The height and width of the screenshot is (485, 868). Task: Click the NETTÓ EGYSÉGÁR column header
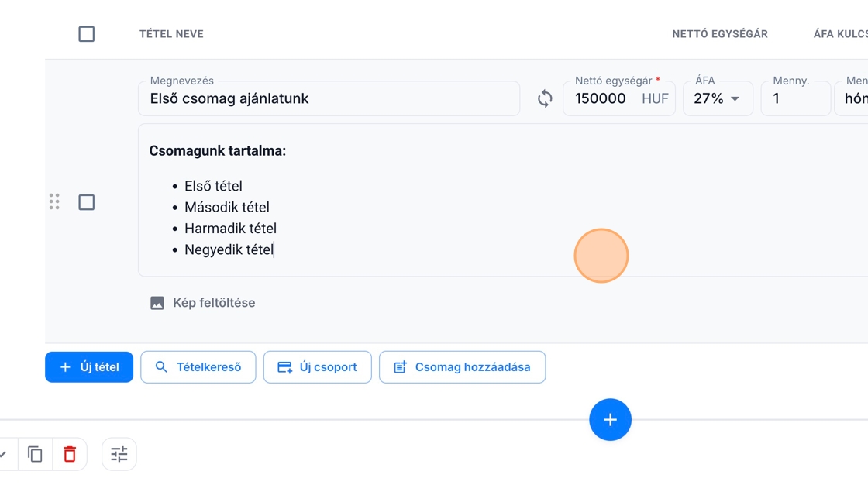[719, 34]
